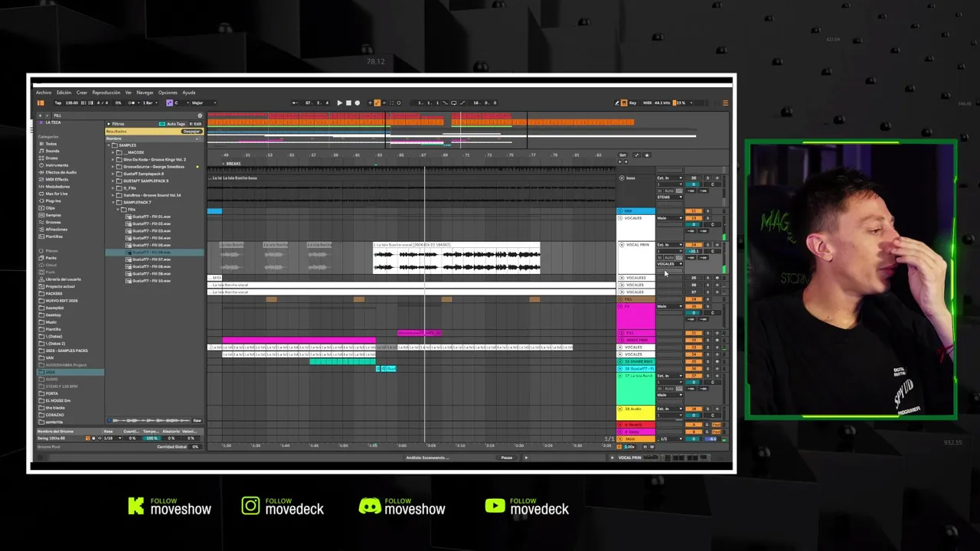This screenshot has width=980, height=551.
Task: Select the Clips category
Action: coord(49,207)
